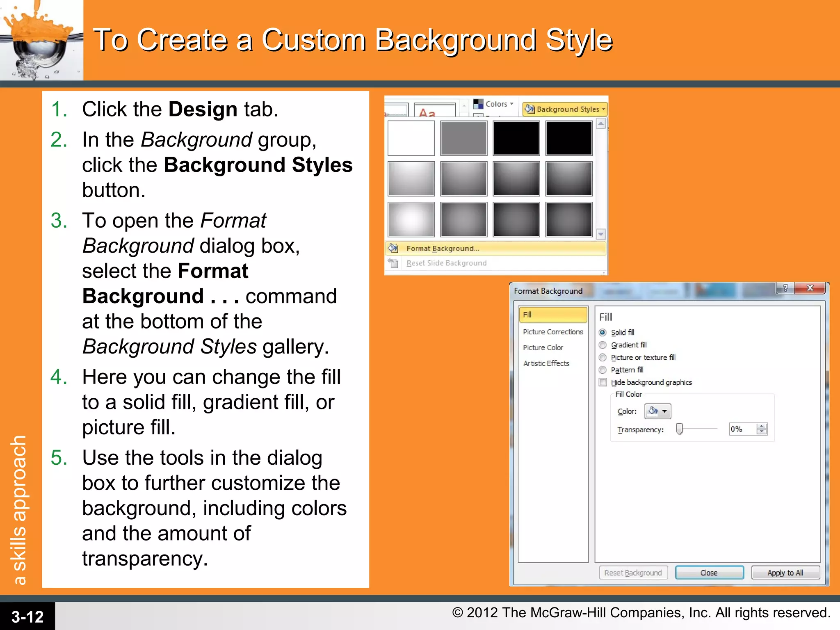Open the Artistic Effects category
Screen dimensions: 840x630
click(546, 363)
